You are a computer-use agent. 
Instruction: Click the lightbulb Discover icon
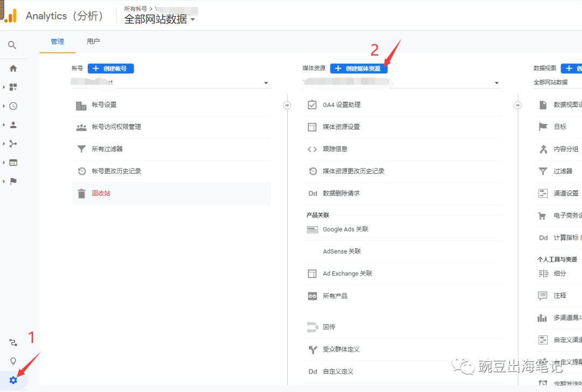tap(13, 361)
